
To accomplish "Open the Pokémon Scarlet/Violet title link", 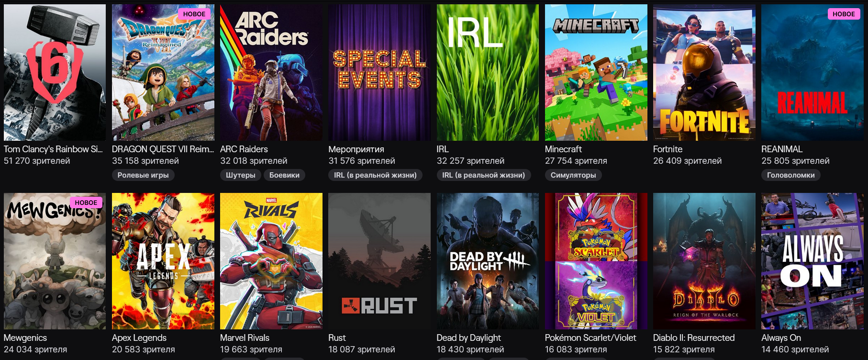I will [x=590, y=337].
